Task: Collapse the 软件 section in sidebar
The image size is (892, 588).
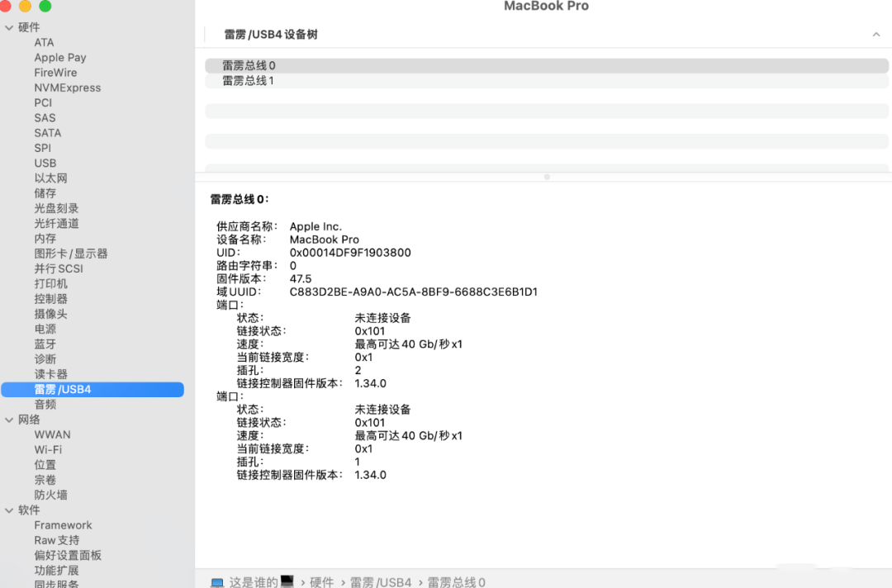Action: click(9, 510)
